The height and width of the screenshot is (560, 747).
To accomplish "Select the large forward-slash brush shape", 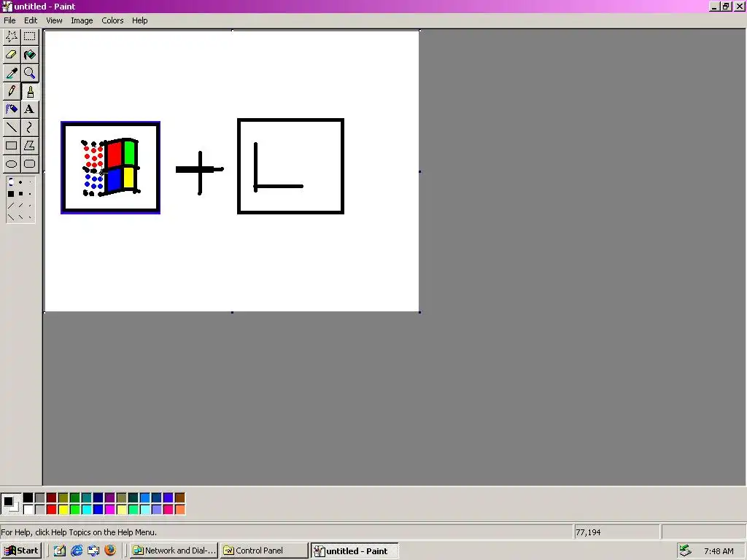I will (x=11, y=206).
